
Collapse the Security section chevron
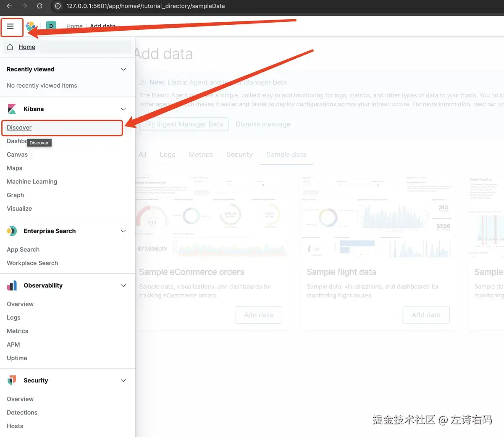tap(123, 380)
